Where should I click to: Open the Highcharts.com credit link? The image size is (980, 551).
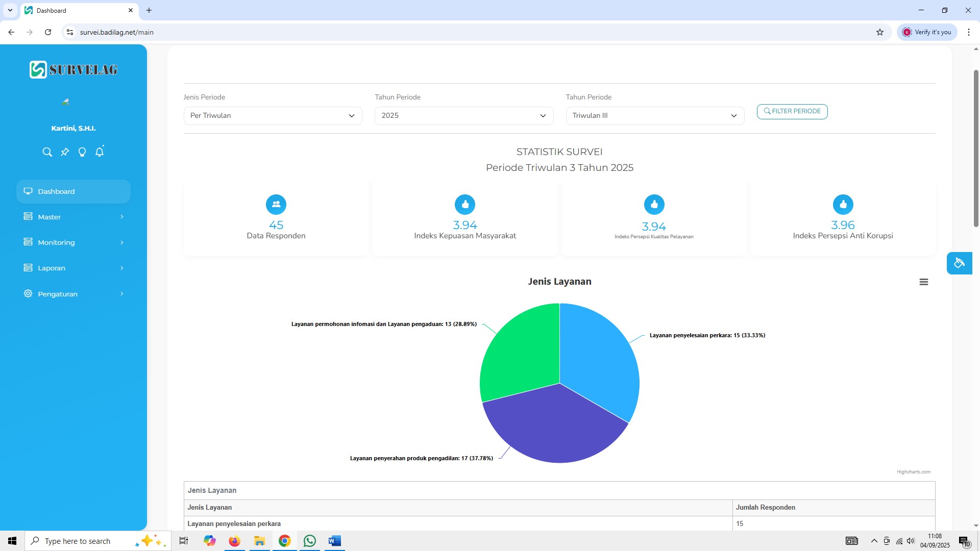coord(913,472)
